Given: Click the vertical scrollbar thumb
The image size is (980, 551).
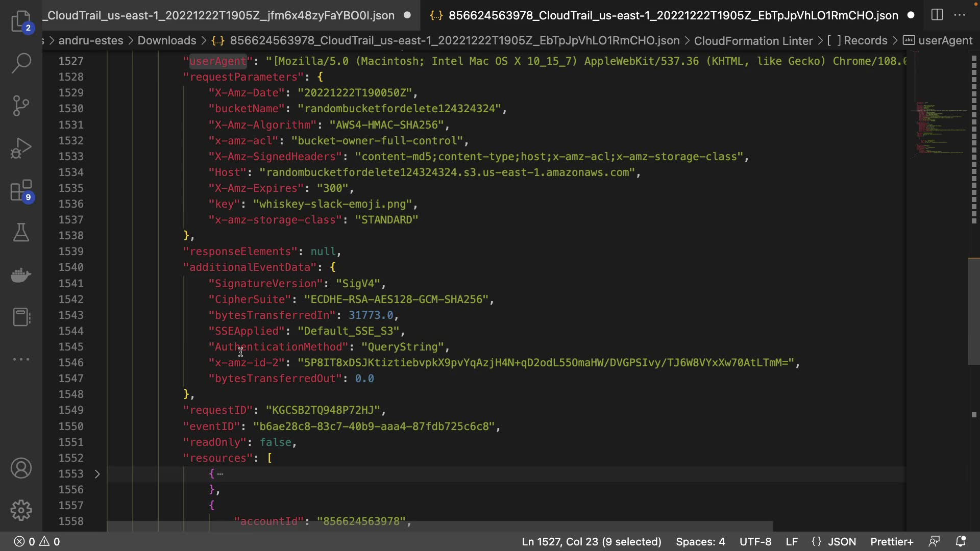Looking at the screenshot, I should [973, 311].
